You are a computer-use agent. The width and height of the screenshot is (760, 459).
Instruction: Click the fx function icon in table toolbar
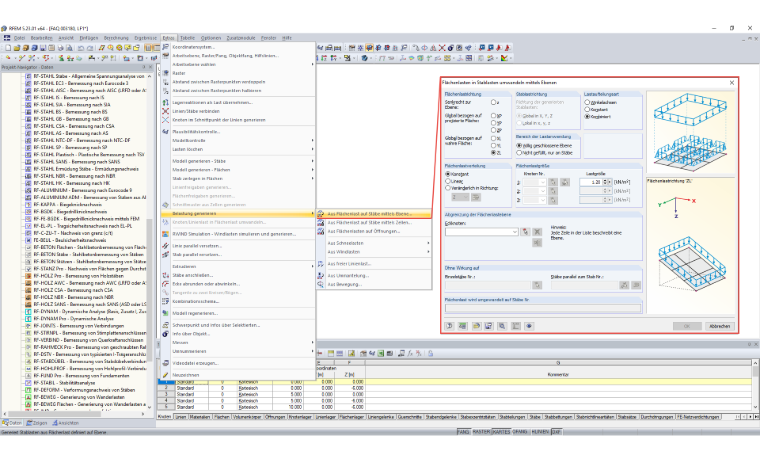coord(410,353)
